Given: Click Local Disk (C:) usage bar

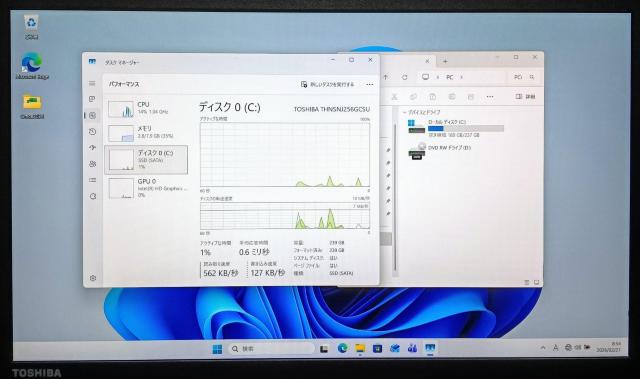Looking at the screenshot, I should click(466, 129).
